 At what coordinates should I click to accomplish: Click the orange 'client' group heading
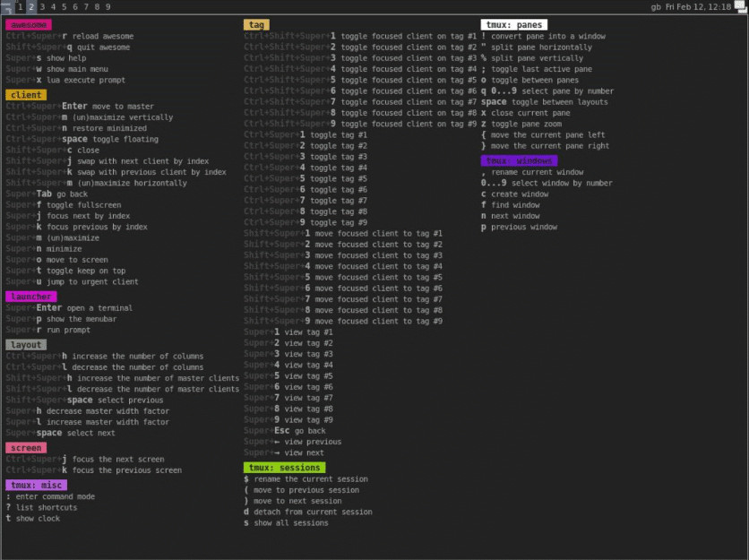click(26, 95)
